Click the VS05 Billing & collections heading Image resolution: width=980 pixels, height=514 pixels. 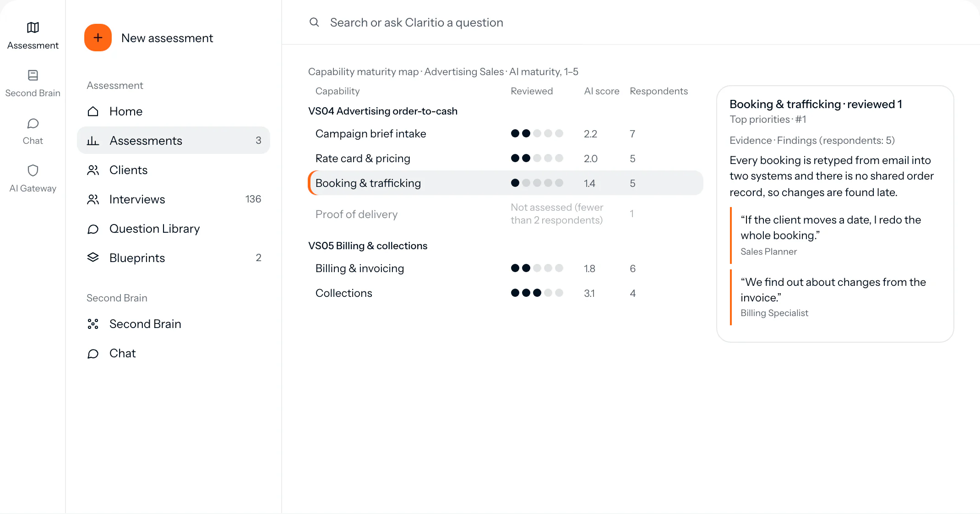pos(368,246)
